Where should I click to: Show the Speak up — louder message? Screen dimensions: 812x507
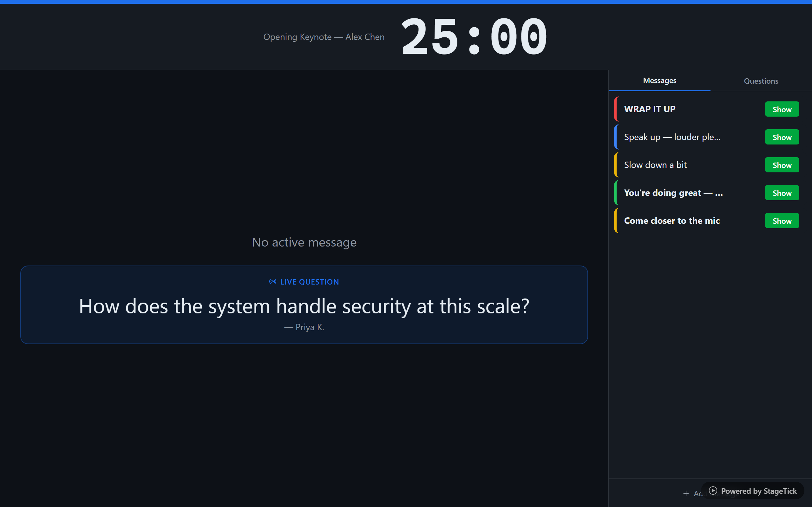782,137
